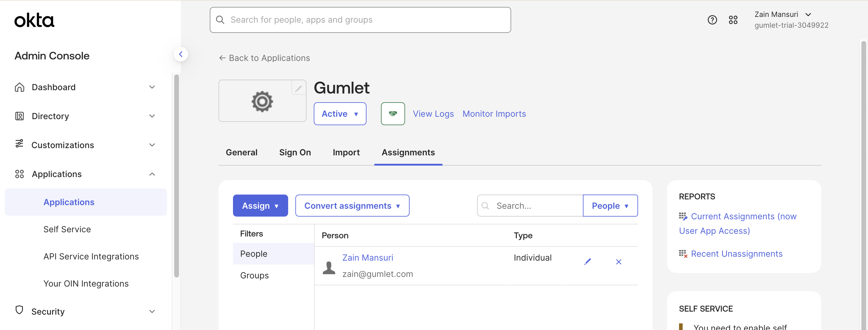Go Back to Applications link
The height and width of the screenshot is (330, 868).
tap(264, 58)
